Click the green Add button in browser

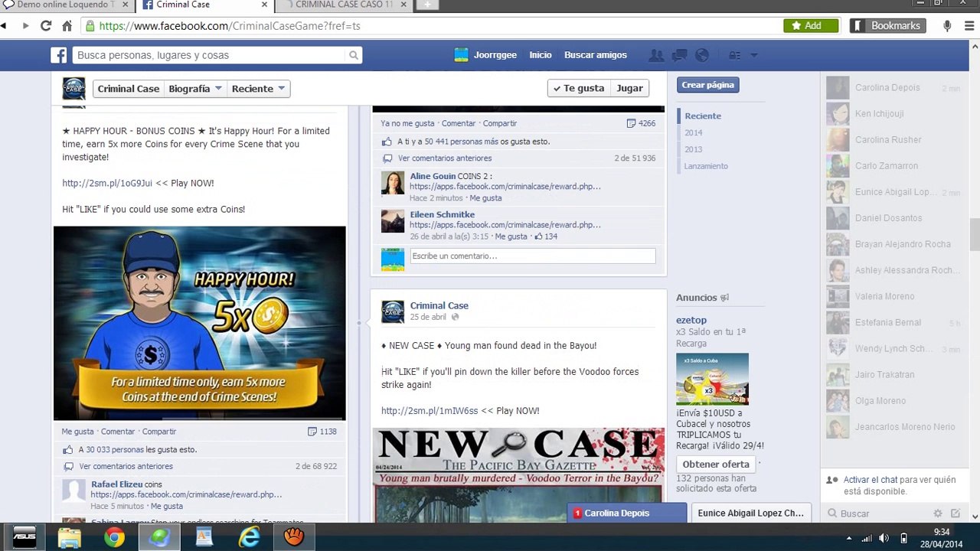[x=811, y=26]
